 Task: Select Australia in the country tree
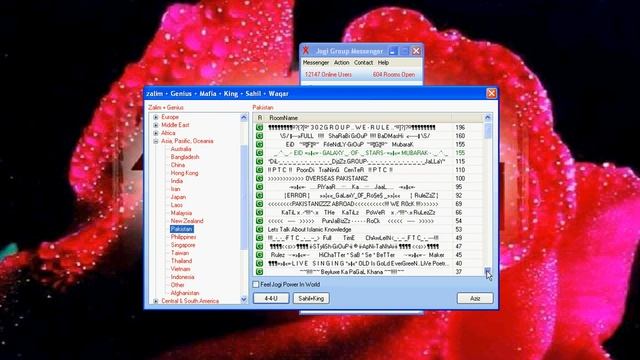pos(181,149)
